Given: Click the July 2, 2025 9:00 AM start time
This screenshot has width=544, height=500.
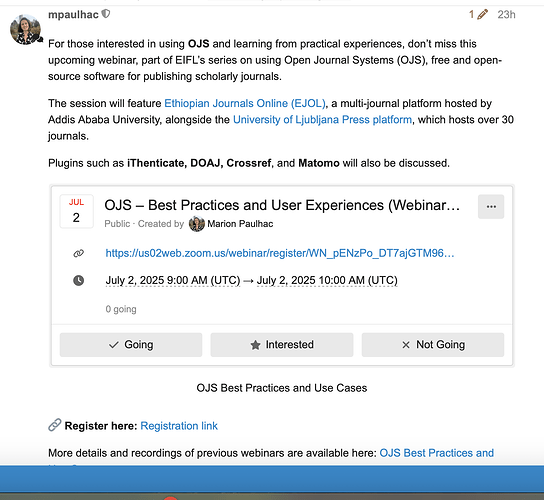Looking at the screenshot, I should point(173,280).
